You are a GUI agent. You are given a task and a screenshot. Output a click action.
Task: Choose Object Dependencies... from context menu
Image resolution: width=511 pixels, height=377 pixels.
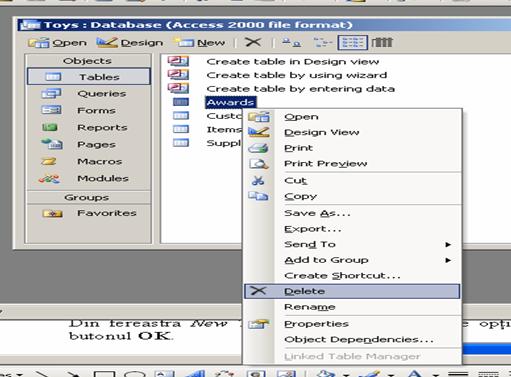coord(352,340)
